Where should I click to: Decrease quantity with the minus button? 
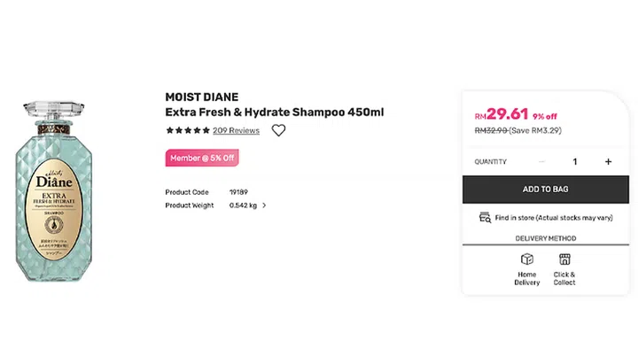(542, 162)
